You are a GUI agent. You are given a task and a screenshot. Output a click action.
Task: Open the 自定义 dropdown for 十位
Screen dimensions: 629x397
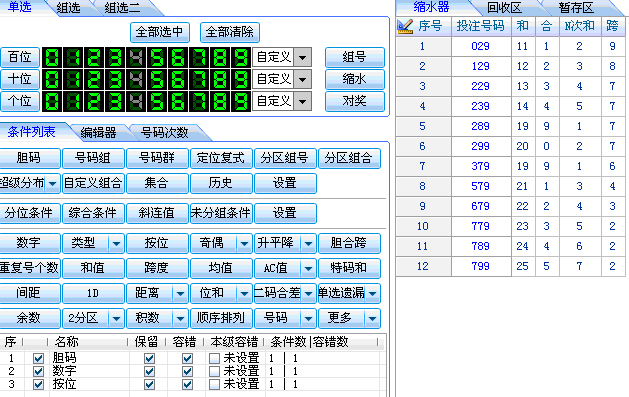302,79
